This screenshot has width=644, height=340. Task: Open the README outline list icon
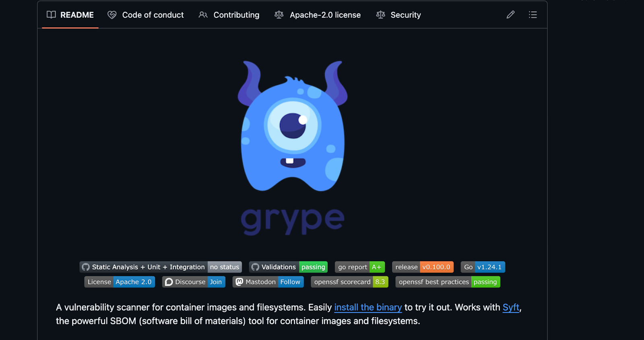(x=533, y=15)
